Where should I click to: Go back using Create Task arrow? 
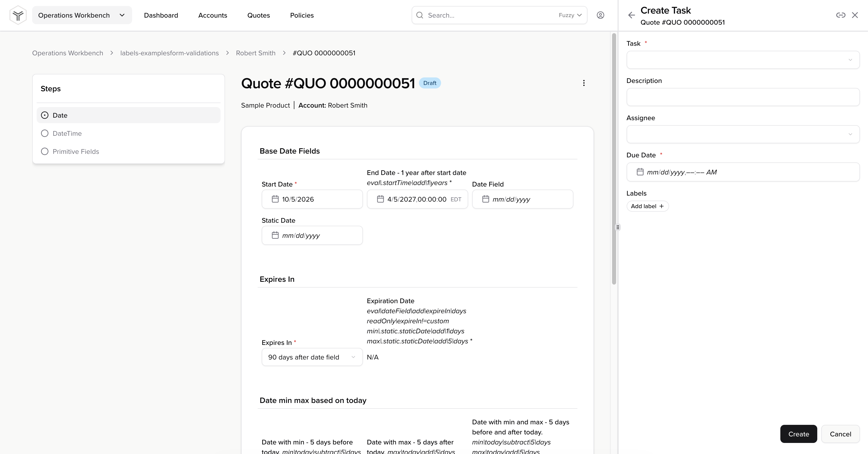tap(631, 15)
